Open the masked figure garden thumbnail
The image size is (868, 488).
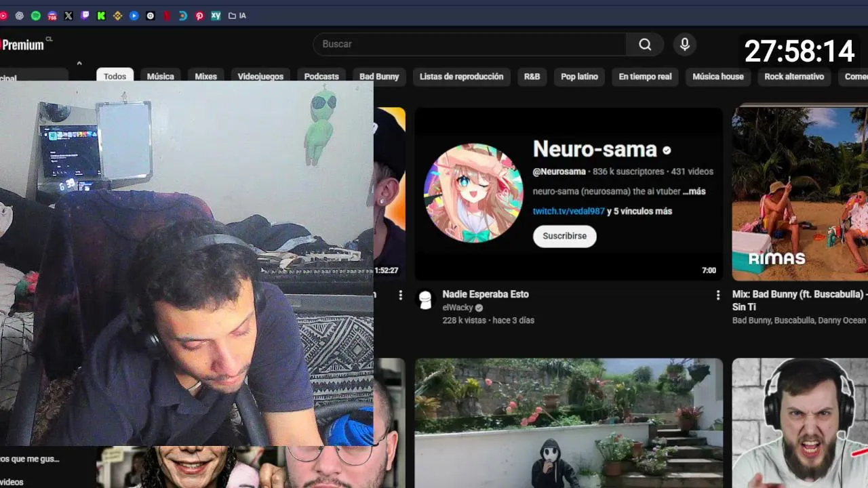[x=569, y=424]
